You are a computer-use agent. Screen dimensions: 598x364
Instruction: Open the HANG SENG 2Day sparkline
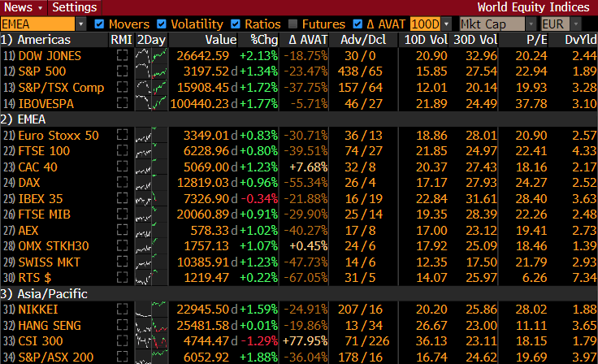[151, 326]
